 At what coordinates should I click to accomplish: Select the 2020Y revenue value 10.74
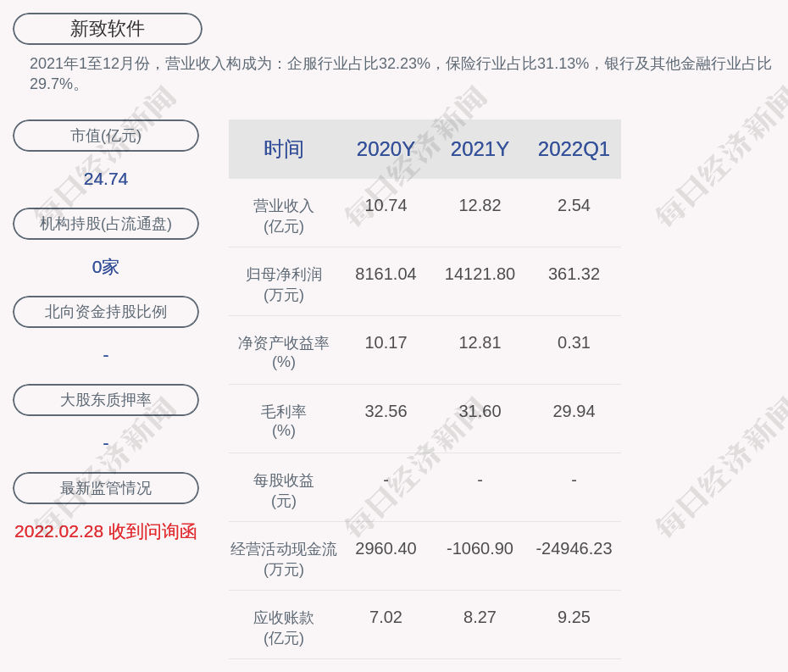[x=386, y=206]
